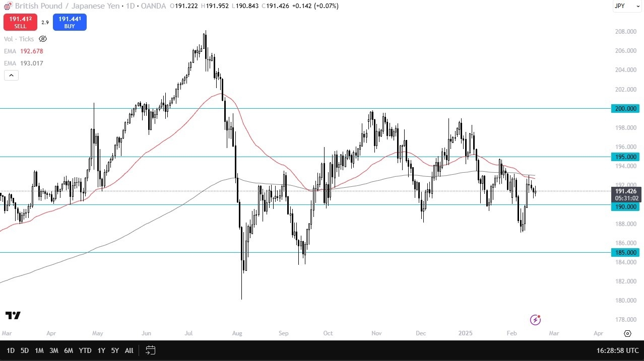Select the EMA 193.017 indicator label

(24, 63)
